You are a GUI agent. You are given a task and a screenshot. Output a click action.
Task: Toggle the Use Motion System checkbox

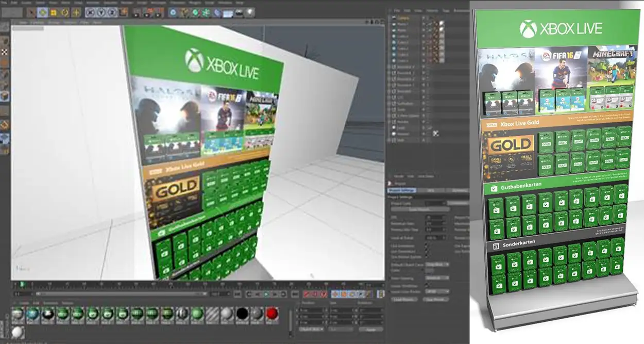coord(426,257)
